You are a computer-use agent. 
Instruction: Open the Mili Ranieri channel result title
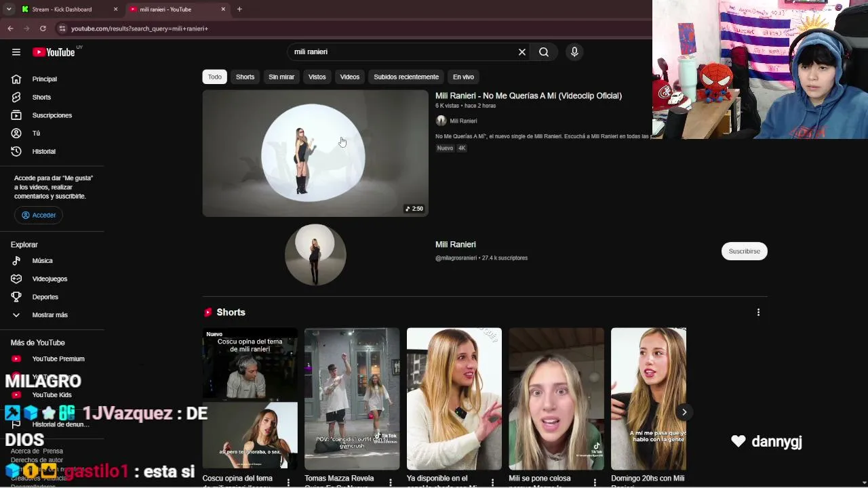point(456,244)
